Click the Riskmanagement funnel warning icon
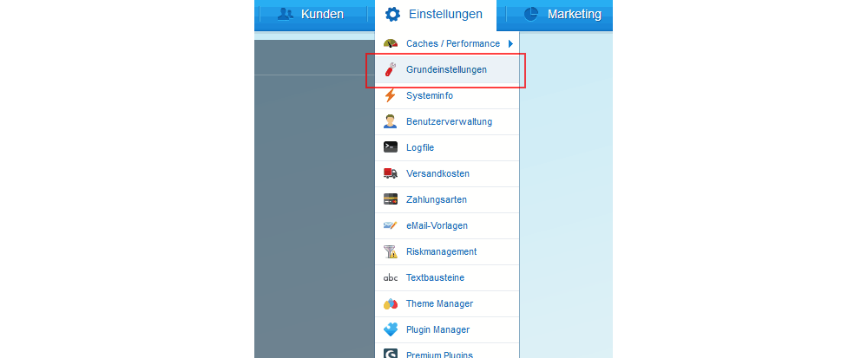 pyautogui.click(x=391, y=251)
